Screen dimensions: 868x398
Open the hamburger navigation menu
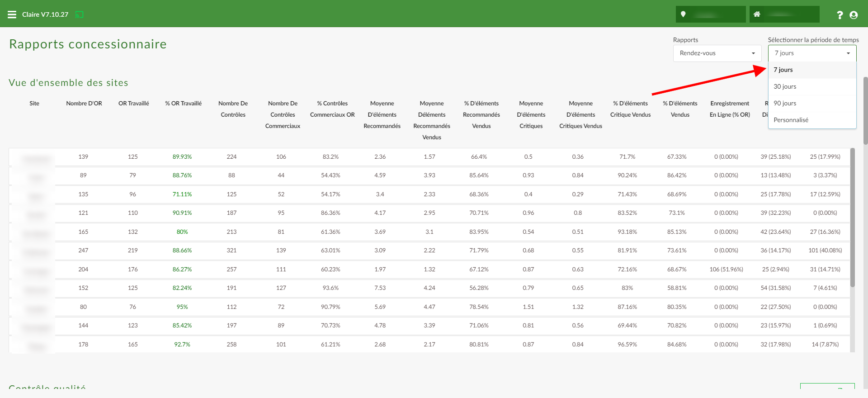coord(12,14)
